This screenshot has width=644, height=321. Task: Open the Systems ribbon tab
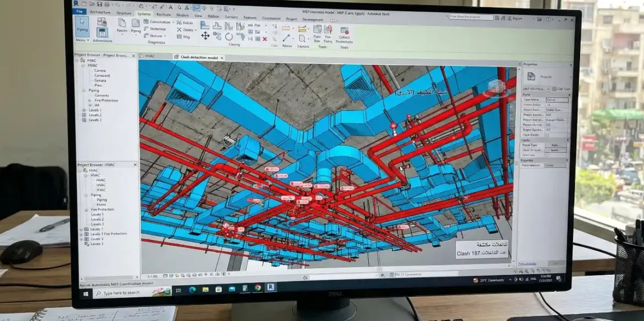(x=144, y=14)
